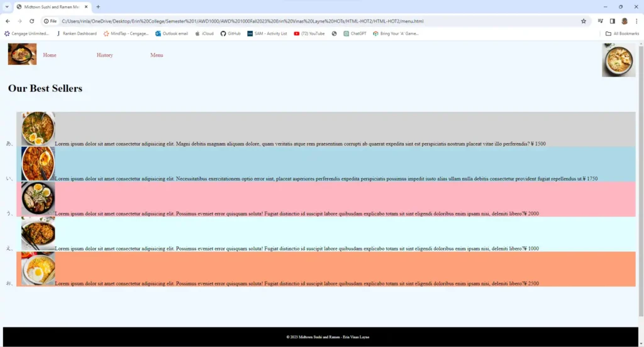Viewport: 644px width, 347px height.
Task: Open the Bring Your 'A' Game bookmark
Action: coord(396,34)
